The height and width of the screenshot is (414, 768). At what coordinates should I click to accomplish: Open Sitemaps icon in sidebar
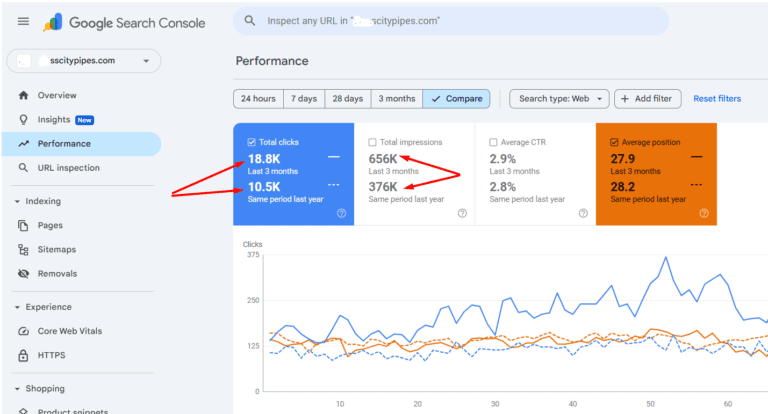(x=23, y=249)
